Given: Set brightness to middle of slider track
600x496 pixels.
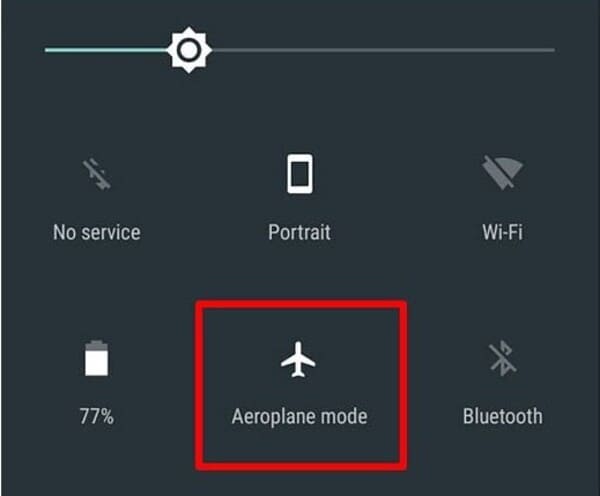Looking at the screenshot, I should tap(300, 50).
